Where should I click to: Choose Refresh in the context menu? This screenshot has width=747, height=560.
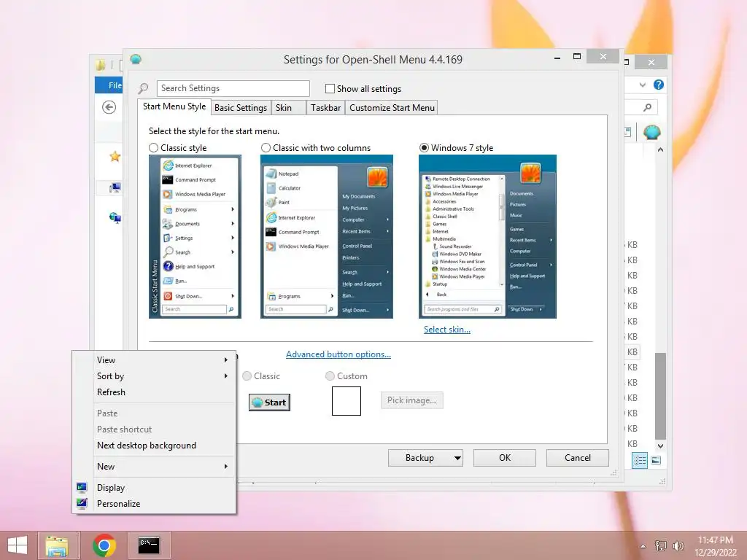coord(155,392)
